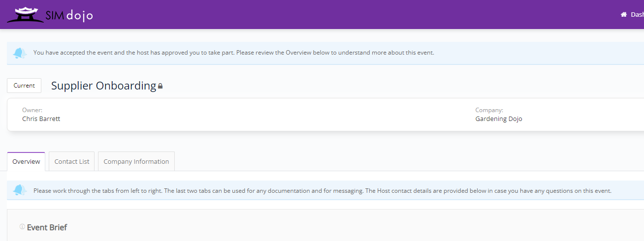Click the Current status badge

(x=24, y=86)
